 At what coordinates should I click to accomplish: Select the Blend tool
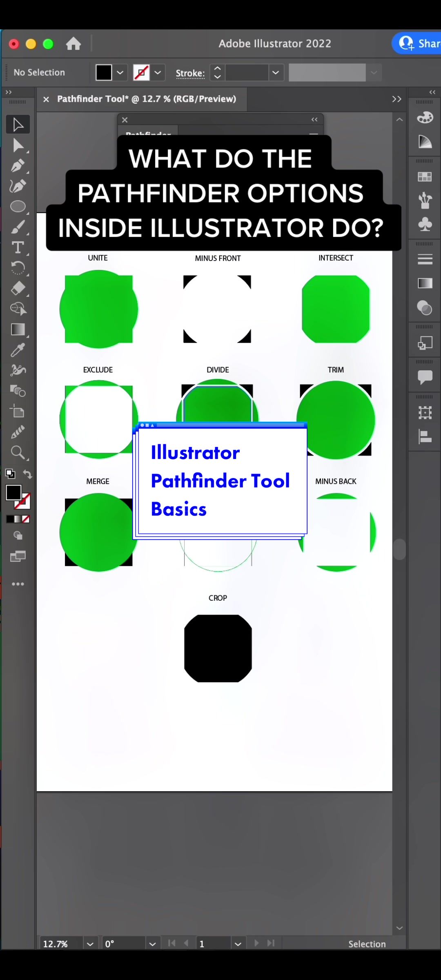pyautogui.click(x=18, y=391)
